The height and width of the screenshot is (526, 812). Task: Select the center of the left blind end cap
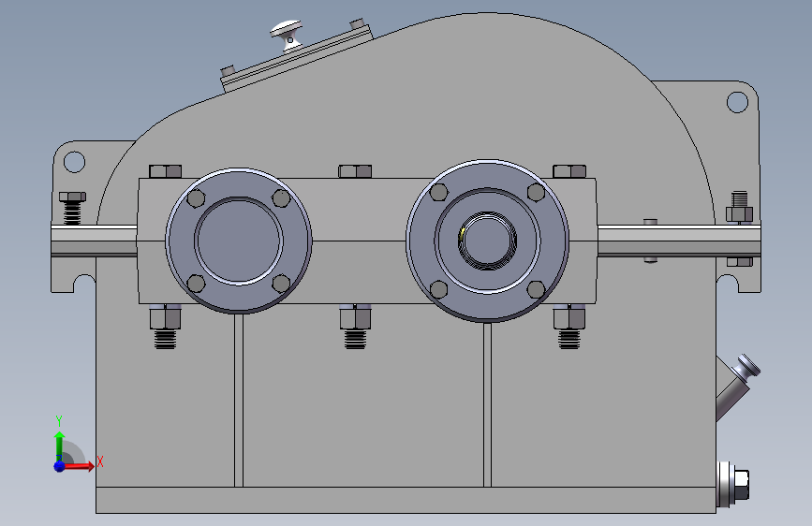click(239, 241)
